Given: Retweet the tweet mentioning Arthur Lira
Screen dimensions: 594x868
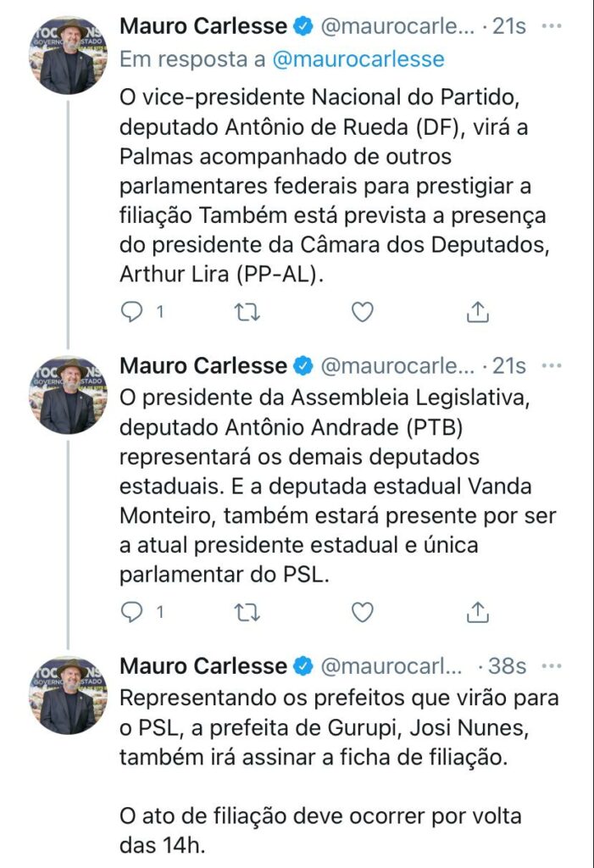Looking at the screenshot, I should click(247, 312).
